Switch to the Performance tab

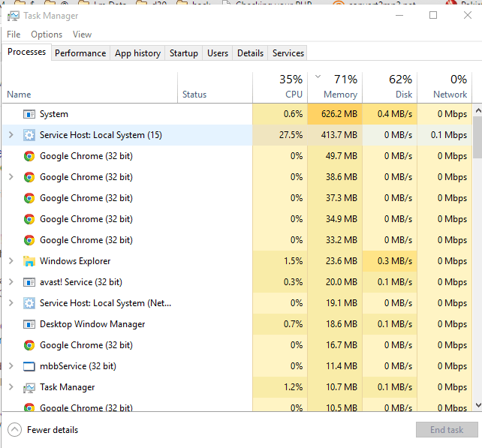80,53
